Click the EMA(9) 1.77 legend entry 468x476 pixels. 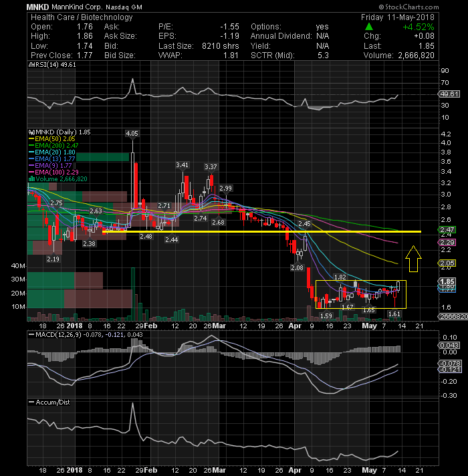pos(50,166)
